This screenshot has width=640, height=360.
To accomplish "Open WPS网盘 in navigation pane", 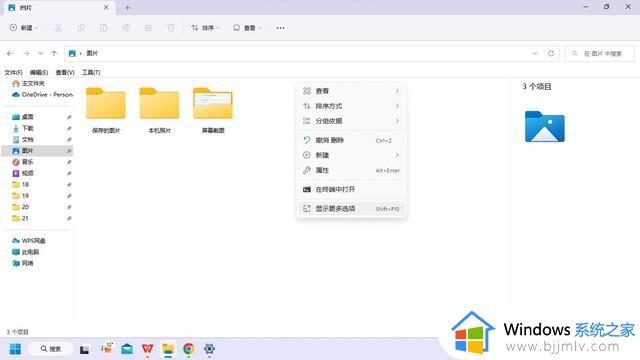I will (29, 240).
